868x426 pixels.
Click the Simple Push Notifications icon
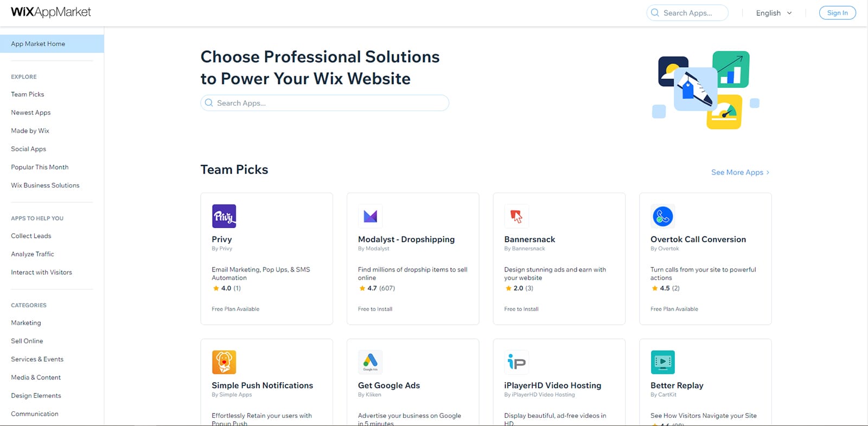[224, 362]
